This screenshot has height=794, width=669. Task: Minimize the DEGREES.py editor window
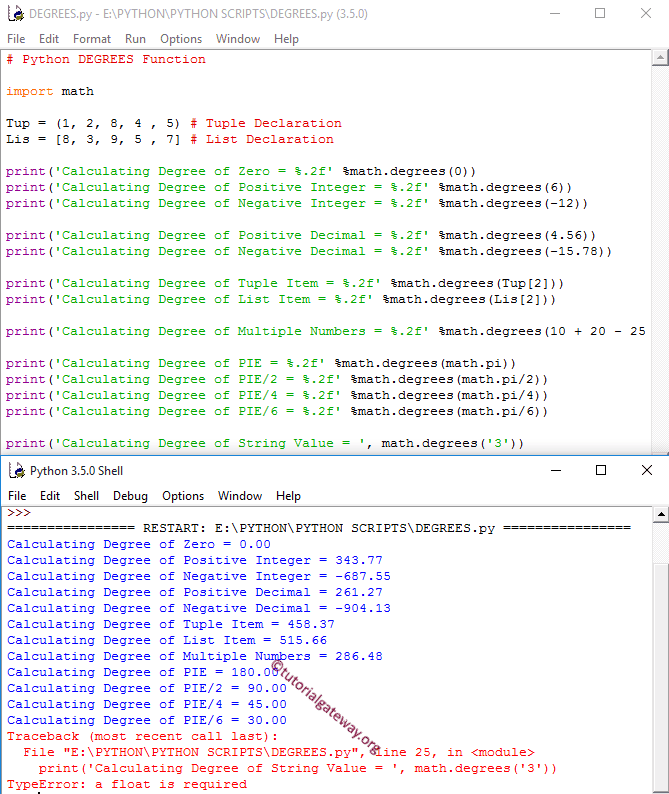pyautogui.click(x=555, y=13)
